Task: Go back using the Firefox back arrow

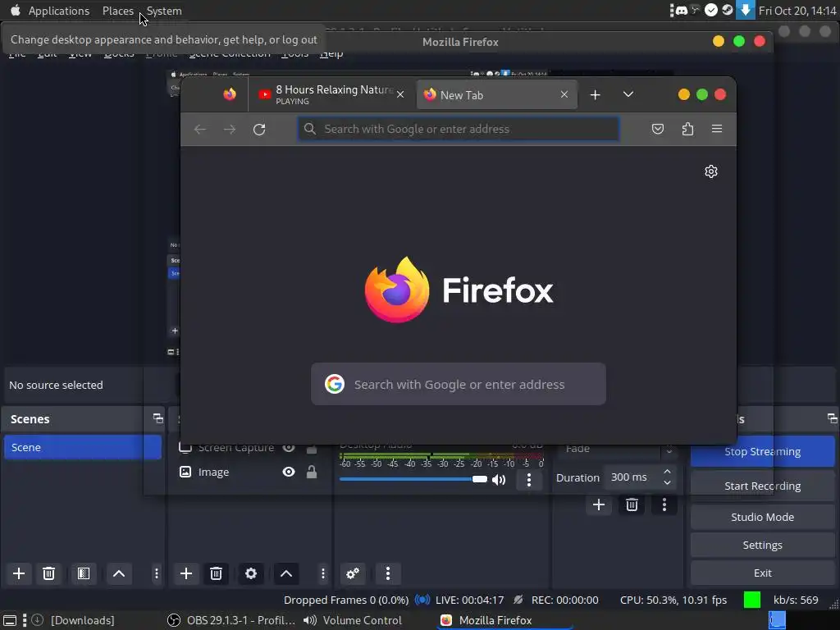Action: pos(200,129)
